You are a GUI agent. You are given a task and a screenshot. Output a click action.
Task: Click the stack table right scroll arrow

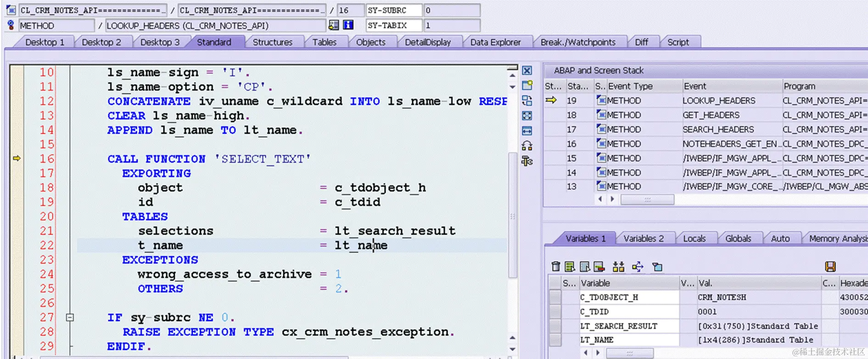coord(612,199)
